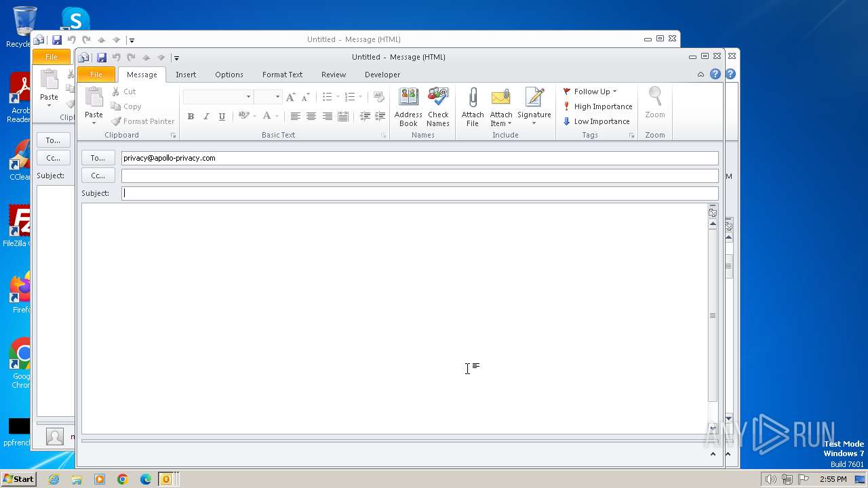Image resolution: width=868 pixels, height=488 pixels.
Task: Click the Paste clipboard icon
Action: pos(94,98)
